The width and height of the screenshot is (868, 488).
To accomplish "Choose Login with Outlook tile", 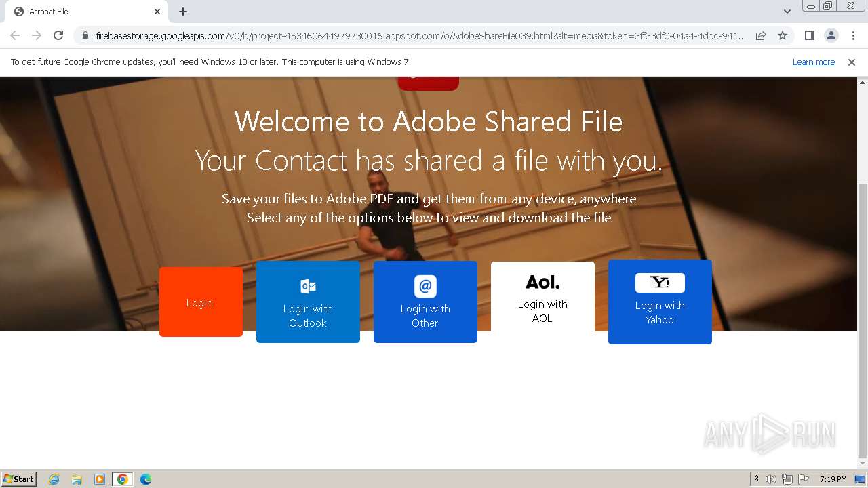I will click(x=308, y=302).
